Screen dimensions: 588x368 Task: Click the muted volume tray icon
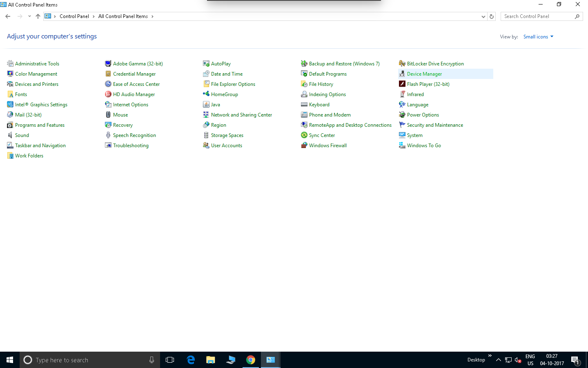(518, 360)
